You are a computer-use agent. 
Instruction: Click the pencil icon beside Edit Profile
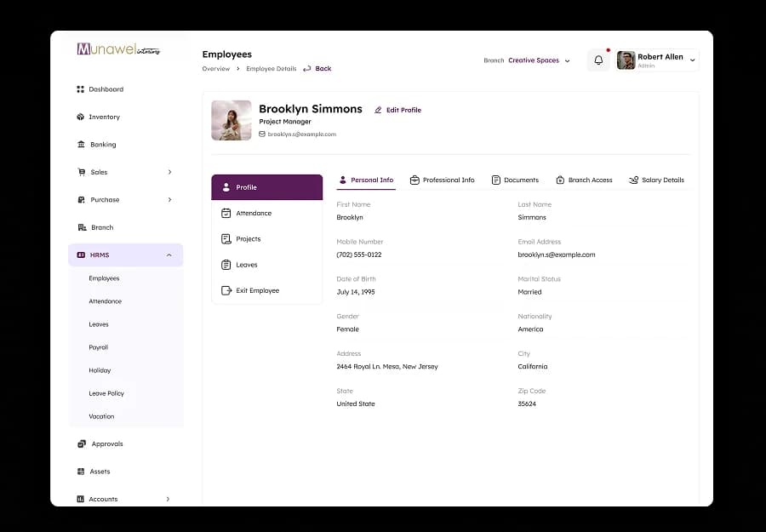(x=378, y=110)
